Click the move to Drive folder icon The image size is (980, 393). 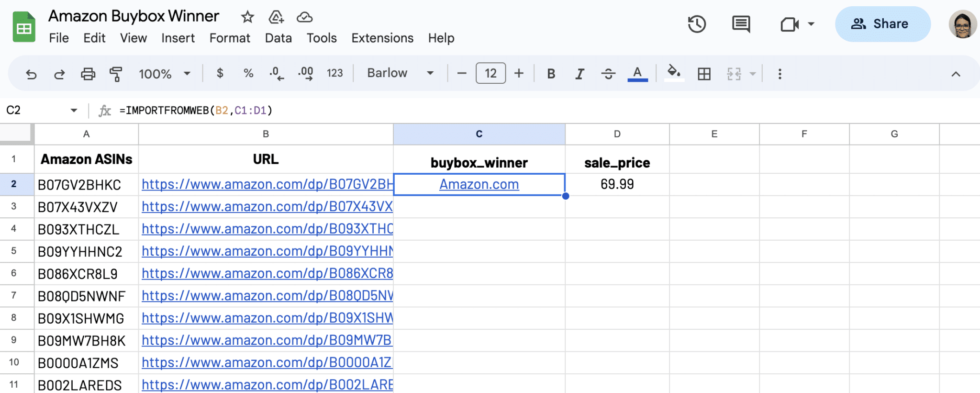click(x=276, y=18)
